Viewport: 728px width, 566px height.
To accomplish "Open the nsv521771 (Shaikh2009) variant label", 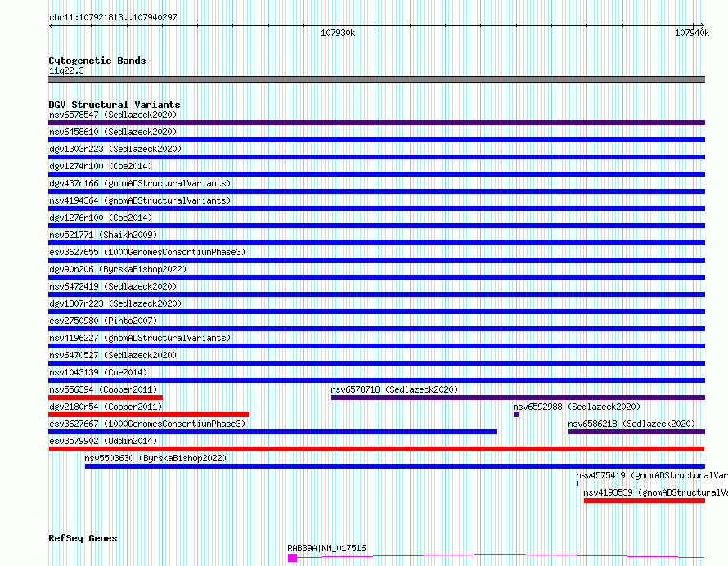I will (101, 235).
